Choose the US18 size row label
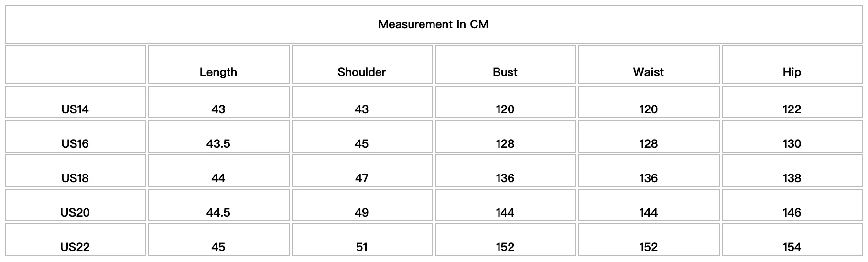Image resolution: width=868 pixels, height=262 pixels. pos(75,178)
